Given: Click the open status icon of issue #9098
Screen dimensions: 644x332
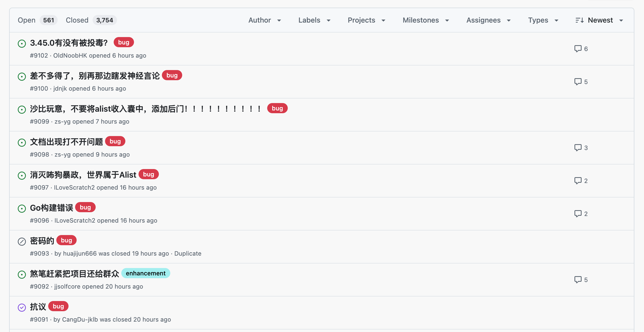Looking at the screenshot, I should click(22, 142).
